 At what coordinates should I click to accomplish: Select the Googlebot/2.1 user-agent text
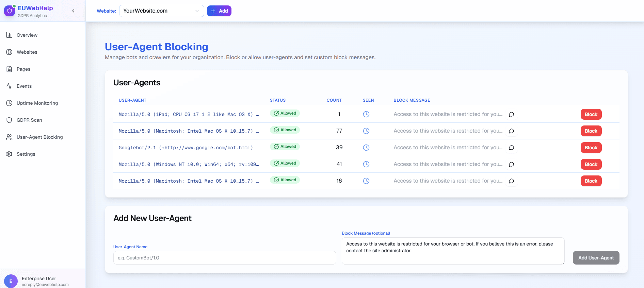pyautogui.click(x=186, y=148)
